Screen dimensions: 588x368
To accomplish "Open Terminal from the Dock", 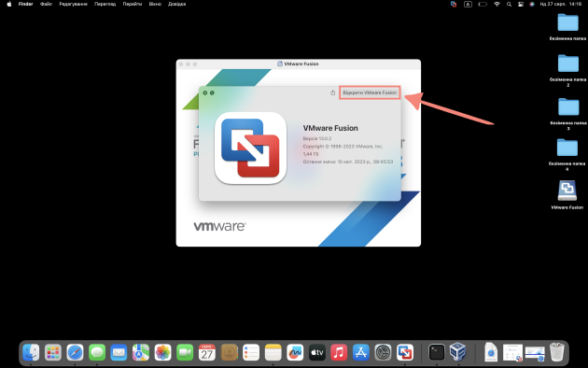I will click(x=437, y=353).
